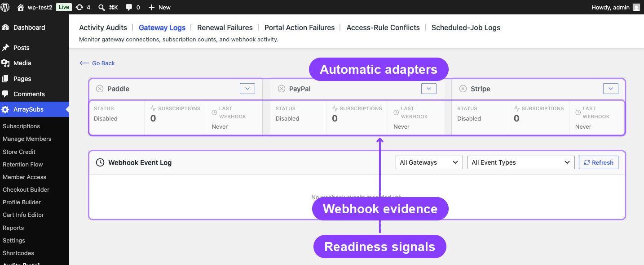Click the Dashboard gauge icon
This screenshot has height=265, width=644.
coord(5,27)
